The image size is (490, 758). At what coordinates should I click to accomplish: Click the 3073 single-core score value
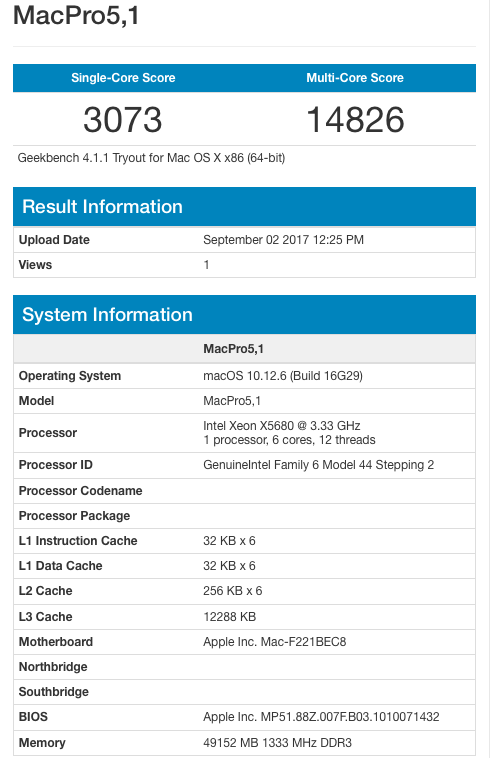(x=123, y=119)
